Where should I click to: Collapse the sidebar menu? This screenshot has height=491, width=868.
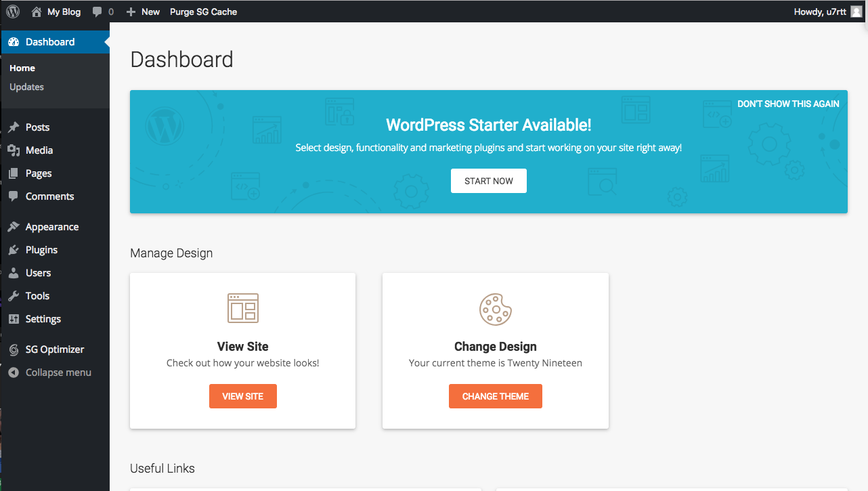pos(49,372)
